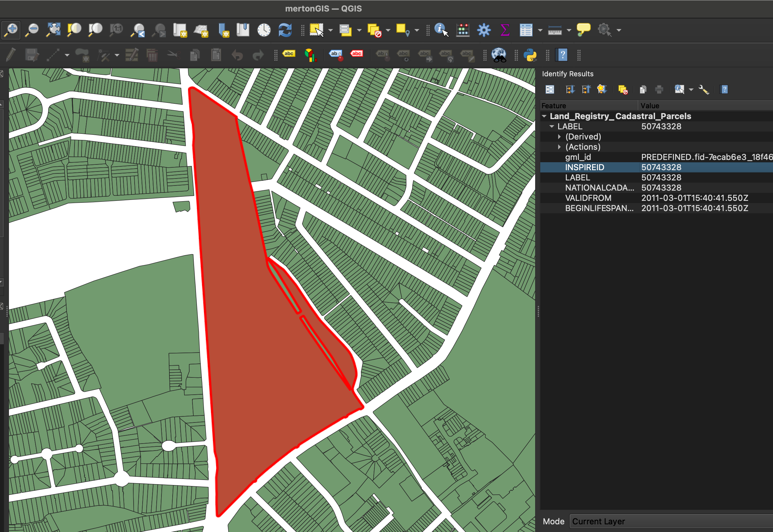The width and height of the screenshot is (773, 532).
Task: Select the Zoom Out magnifier tool
Action: 32,30
